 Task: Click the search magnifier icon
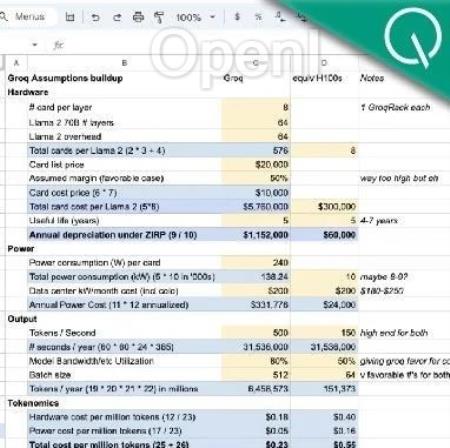click(4, 16)
